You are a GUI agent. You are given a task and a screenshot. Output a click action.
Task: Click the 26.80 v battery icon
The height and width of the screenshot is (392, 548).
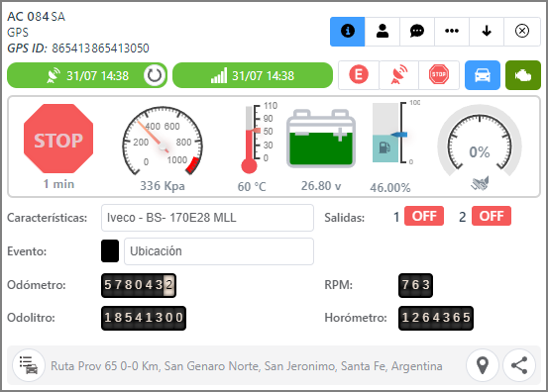[x=321, y=139]
